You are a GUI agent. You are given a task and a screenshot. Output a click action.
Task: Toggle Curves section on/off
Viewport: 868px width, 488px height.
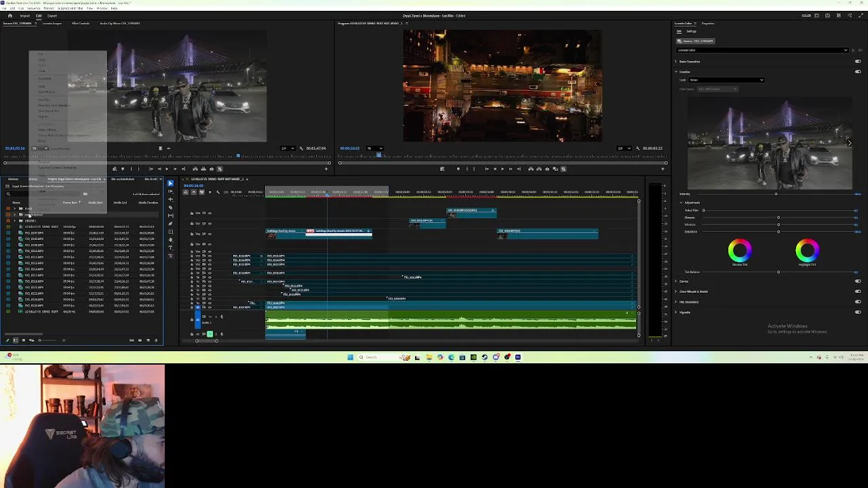858,281
